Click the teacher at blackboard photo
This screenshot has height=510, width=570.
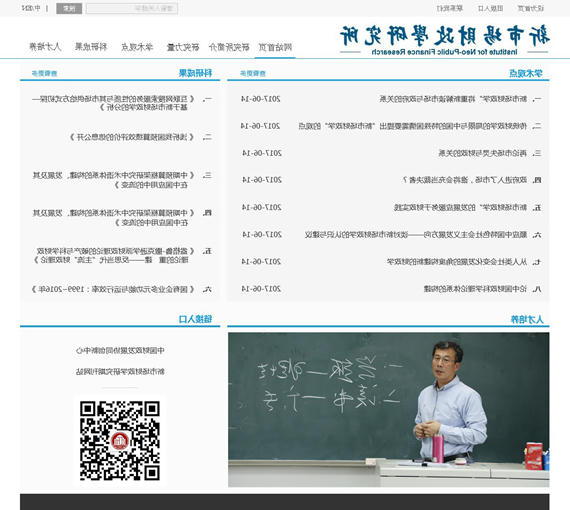[x=389, y=410]
